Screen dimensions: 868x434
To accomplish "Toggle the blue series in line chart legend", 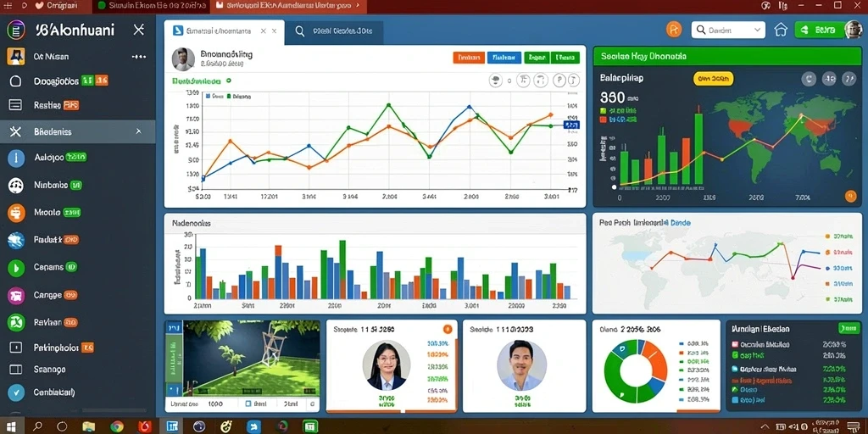I will click(214, 97).
